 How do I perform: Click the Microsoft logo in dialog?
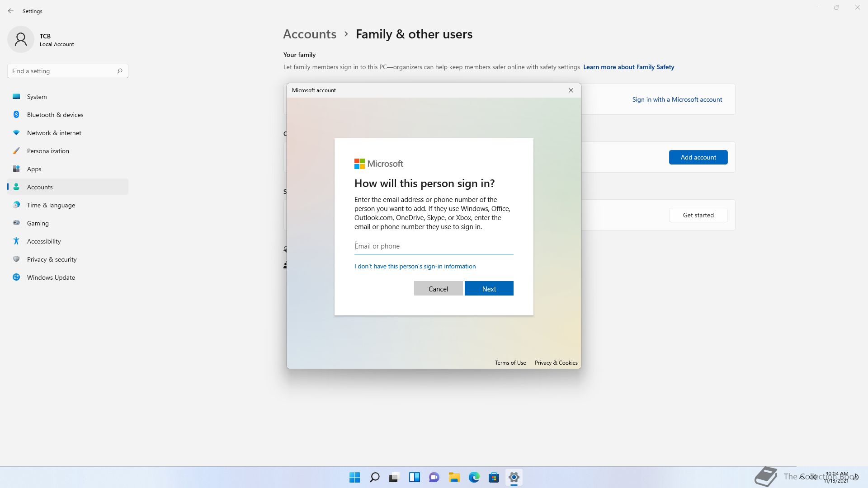click(x=379, y=164)
